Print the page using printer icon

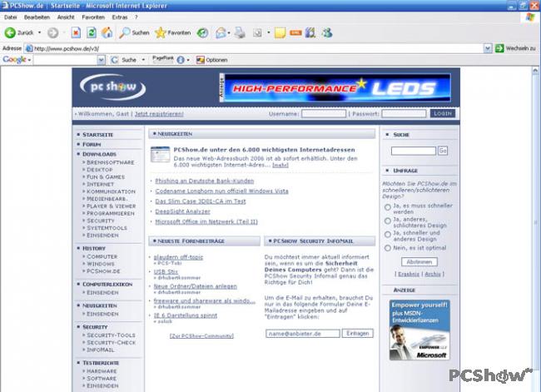[240, 32]
